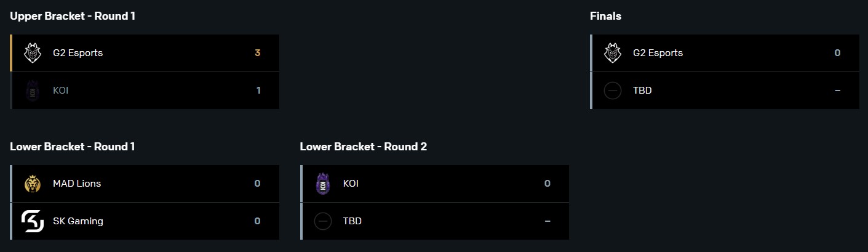Open the KOI team name in Lower Bracket Round 2
The width and height of the screenshot is (868, 252).
(x=351, y=184)
